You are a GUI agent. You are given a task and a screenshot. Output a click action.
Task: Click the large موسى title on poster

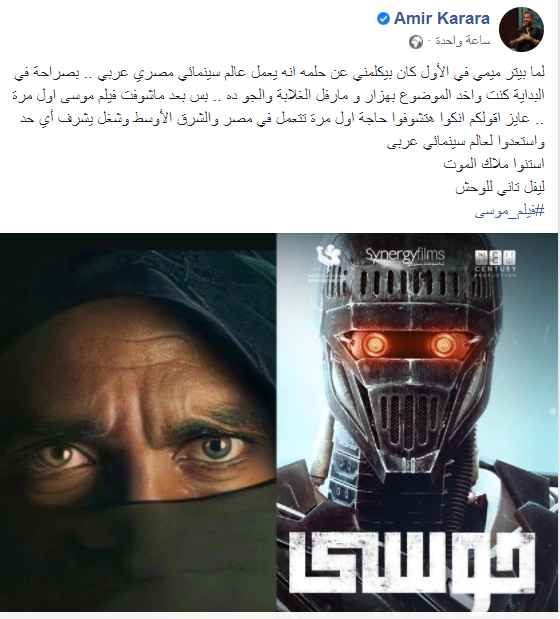(413, 561)
